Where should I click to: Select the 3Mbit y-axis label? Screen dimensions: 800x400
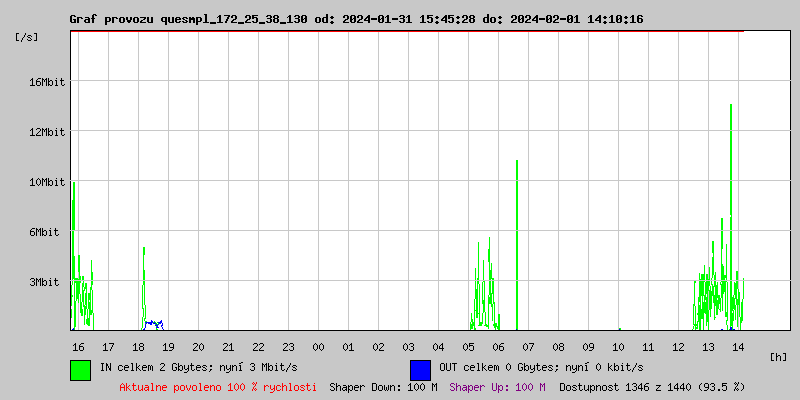pos(46,282)
